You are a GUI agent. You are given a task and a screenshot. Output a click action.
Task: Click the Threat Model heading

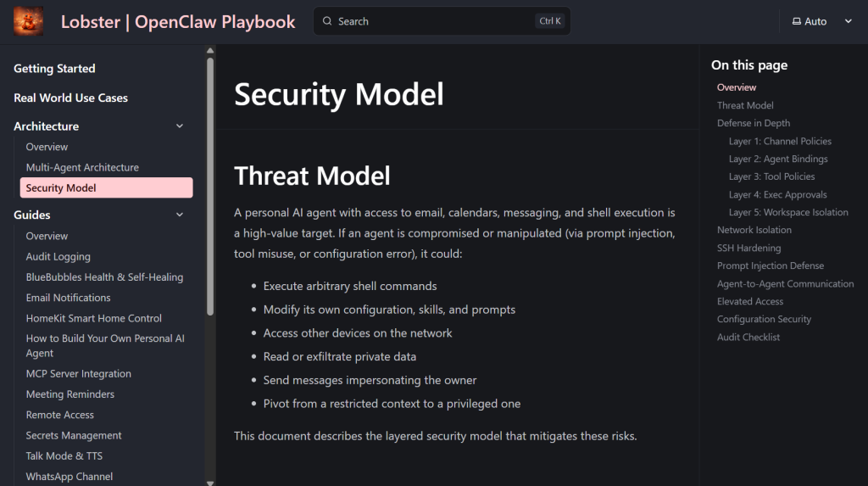[312, 176]
